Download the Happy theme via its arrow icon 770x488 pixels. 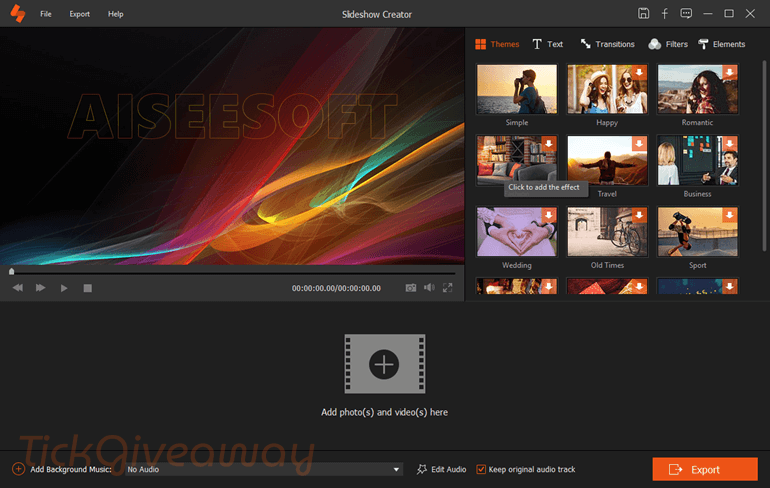click(639, 73)
